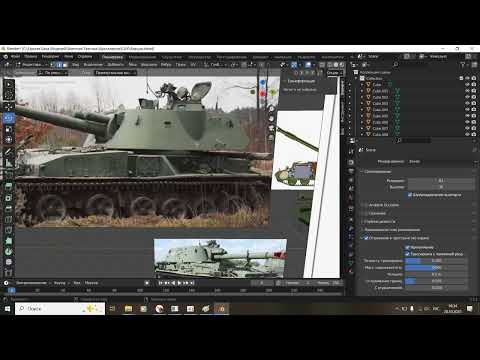Click the viewport zoom magnifier gizmo
This screenshot has height=360, width=480.
[x=271, y=109]
